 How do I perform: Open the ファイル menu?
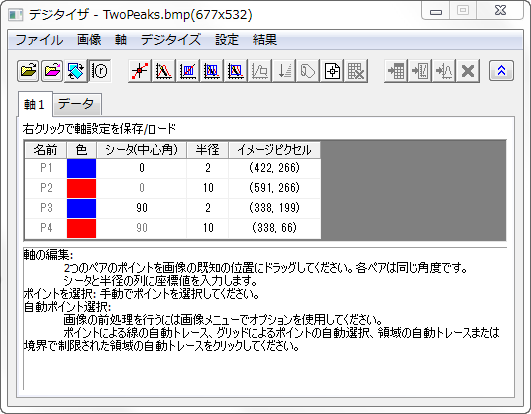tap(39, 40)
